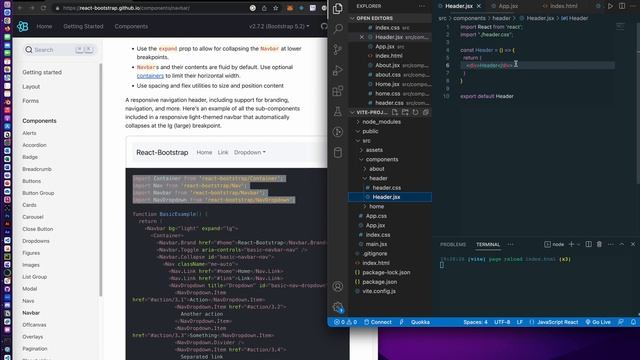Click Split Terminal icon in terminal panel
Viewport: 640px width, 360px height.
pos(588,244)
